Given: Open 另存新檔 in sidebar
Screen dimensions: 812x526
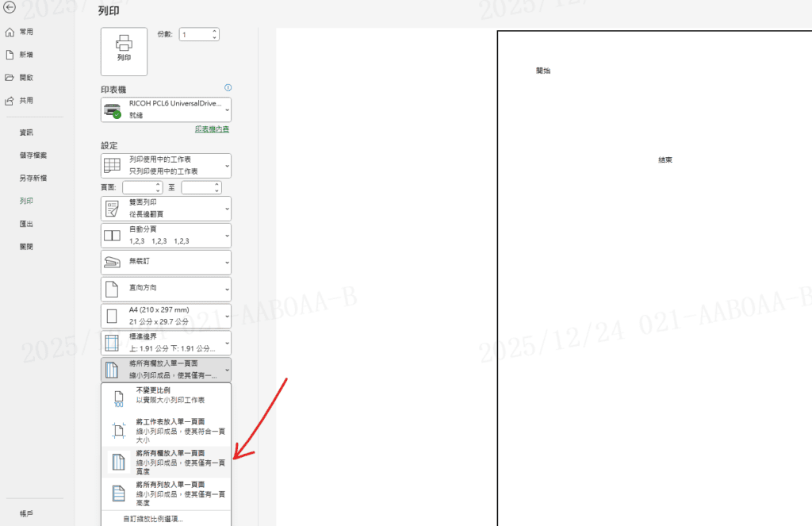Looking at the screenshot, I should point(33,178).
